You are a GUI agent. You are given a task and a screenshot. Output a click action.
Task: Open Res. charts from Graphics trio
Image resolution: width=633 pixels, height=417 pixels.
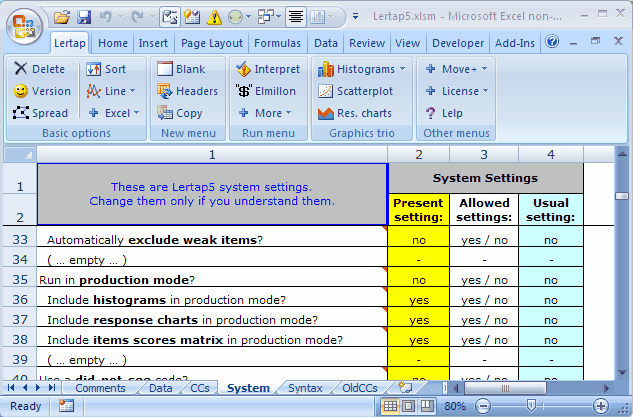(x=354, y=113)
